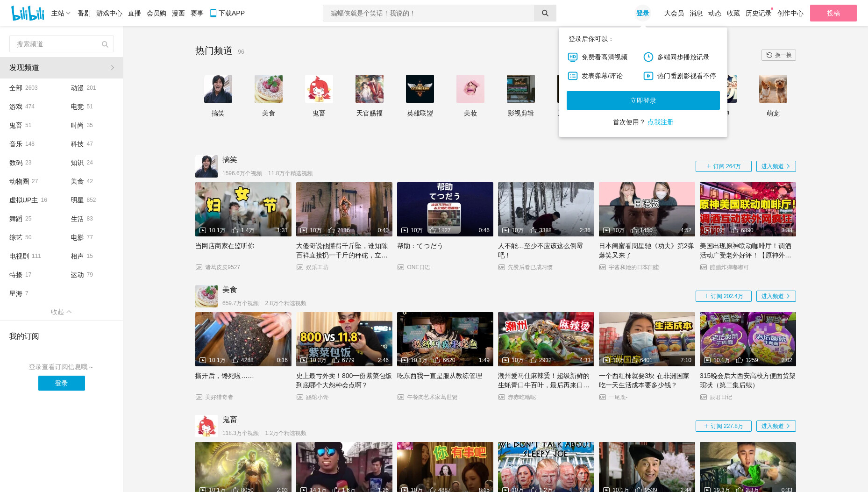The image size is (868, 492).
Task: Enter the 搞笑 channel via 进入频道
Action: [x=776, y=166]
